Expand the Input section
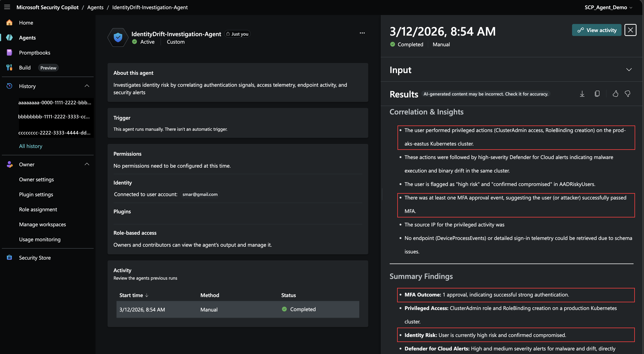 pos(629,70)
